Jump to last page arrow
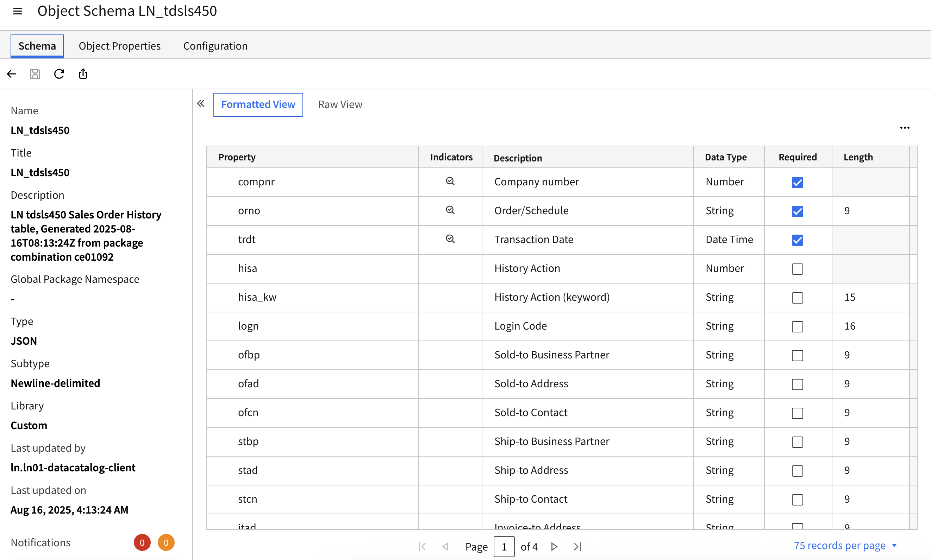This screenshot has width=931, height=560. point(577,546)
